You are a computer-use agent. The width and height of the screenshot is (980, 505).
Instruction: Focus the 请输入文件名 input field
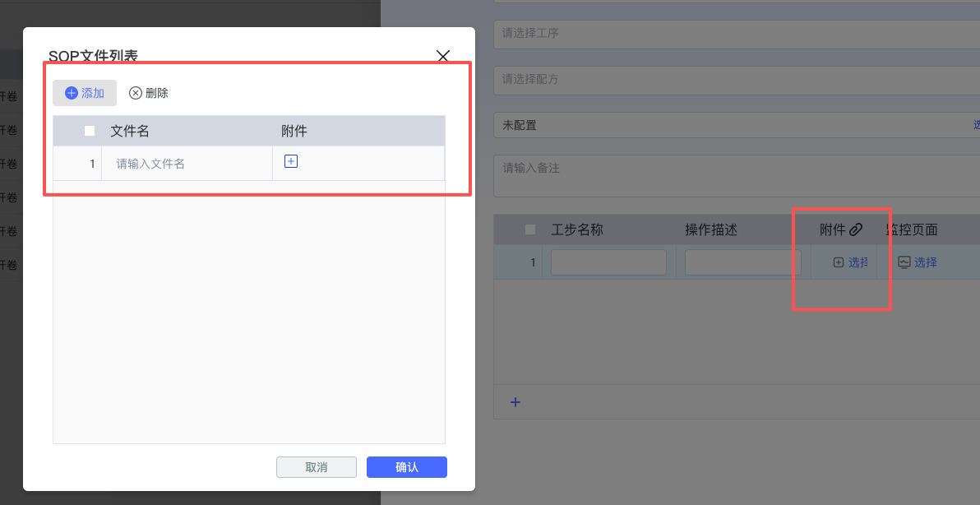click(x=187, y=164)
